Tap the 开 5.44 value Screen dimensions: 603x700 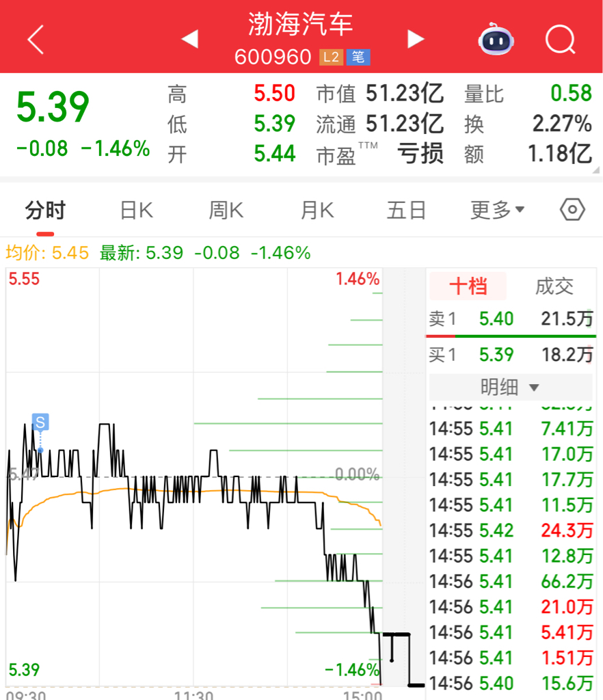point(275,154)
